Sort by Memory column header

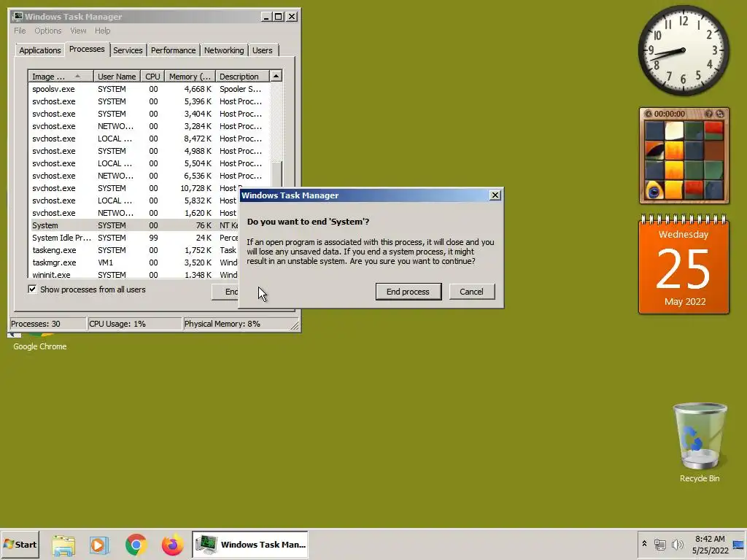click(190, 76)
